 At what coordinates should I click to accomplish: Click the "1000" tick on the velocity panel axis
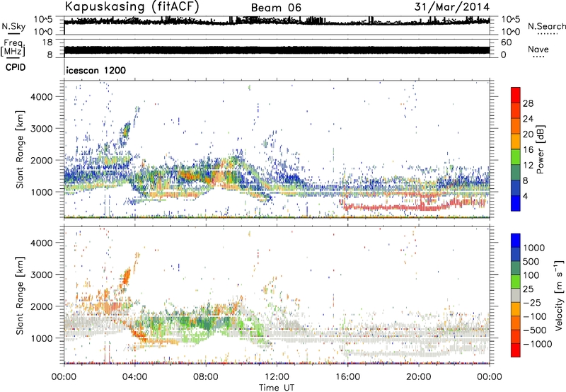point(42,338)
